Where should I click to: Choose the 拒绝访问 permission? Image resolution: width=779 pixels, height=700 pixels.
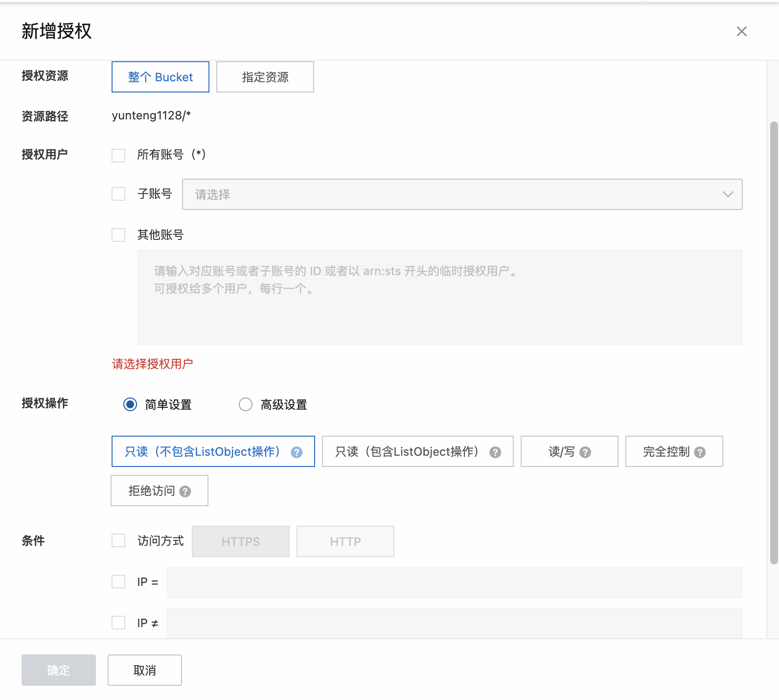[x=160, y=490]
